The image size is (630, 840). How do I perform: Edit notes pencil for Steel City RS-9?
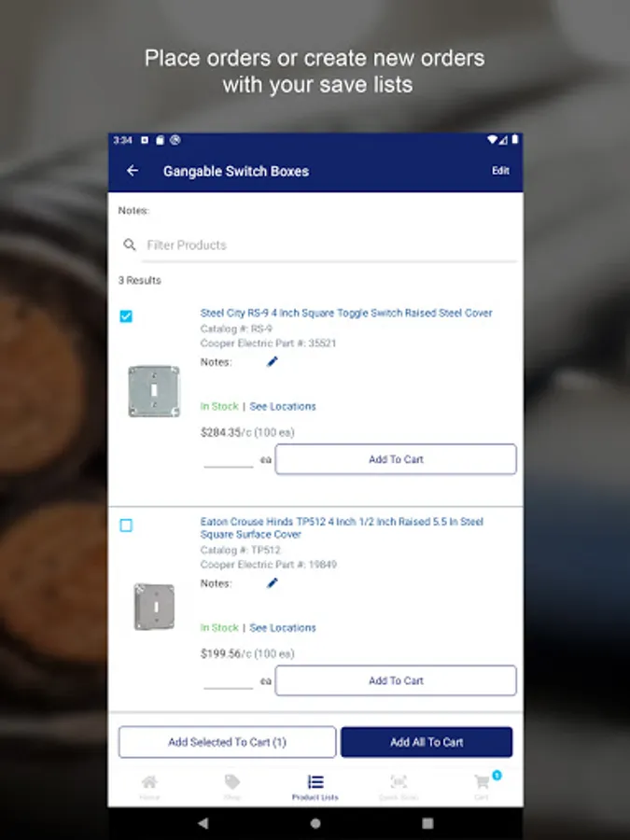pyautogui.click(x=273, y=362)
